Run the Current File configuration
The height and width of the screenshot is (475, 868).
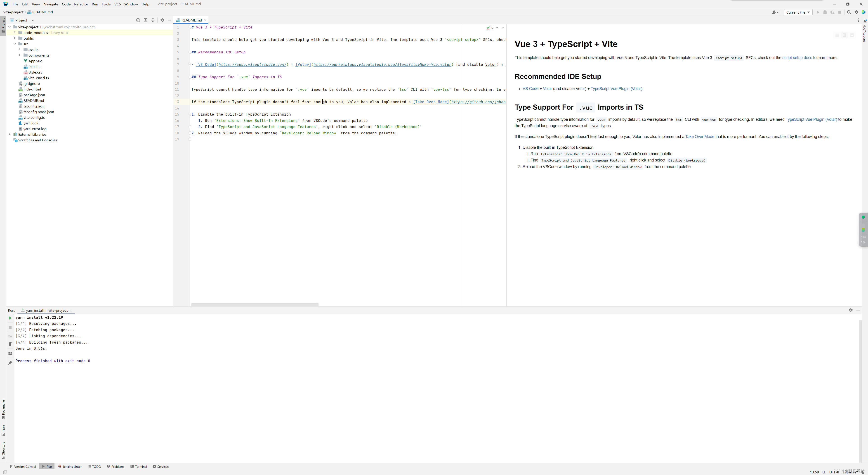818,12
